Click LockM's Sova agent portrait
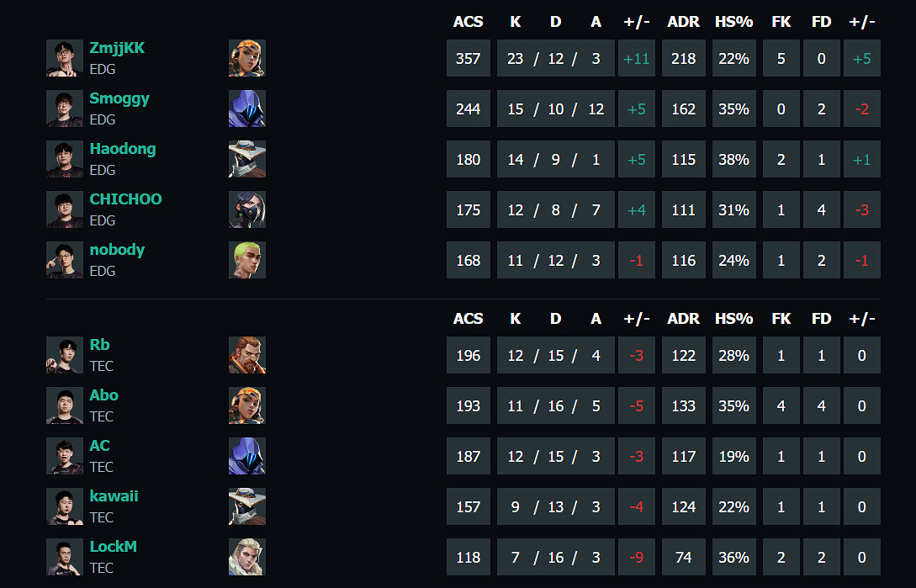The image size is (916, 588). pyautogui.click(x=246, y=557)
